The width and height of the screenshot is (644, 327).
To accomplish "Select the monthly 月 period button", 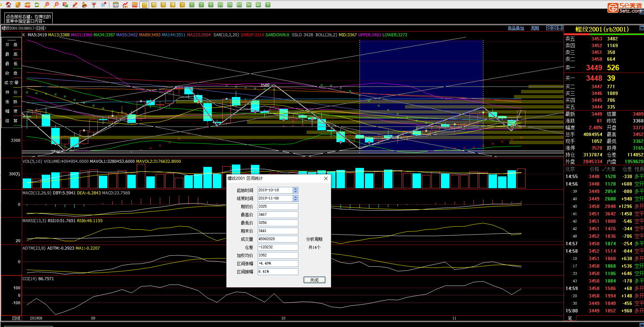I will pyautogui.click(x=163, y=5).
